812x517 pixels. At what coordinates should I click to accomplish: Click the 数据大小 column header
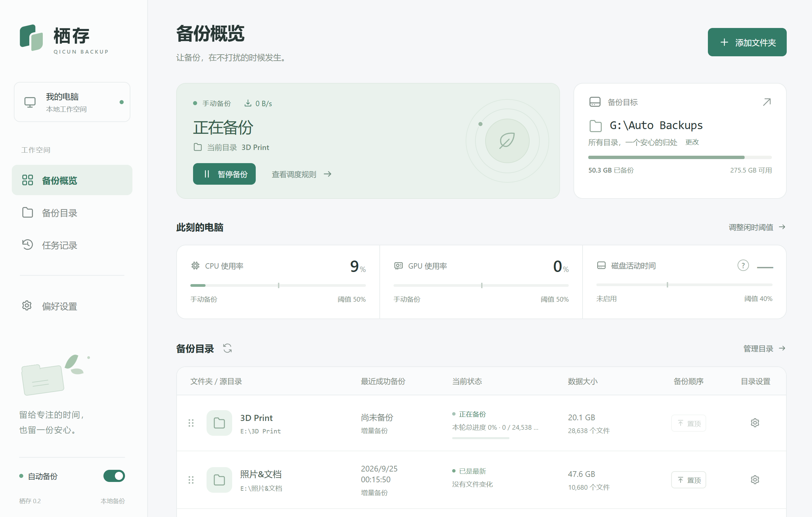pos(583,382)
